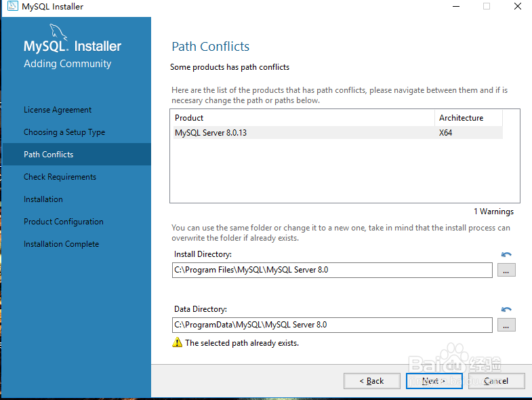This screenshot has height=400, width=532.
Task: Open Installation Complete step
Action: [x=62, y=244]
